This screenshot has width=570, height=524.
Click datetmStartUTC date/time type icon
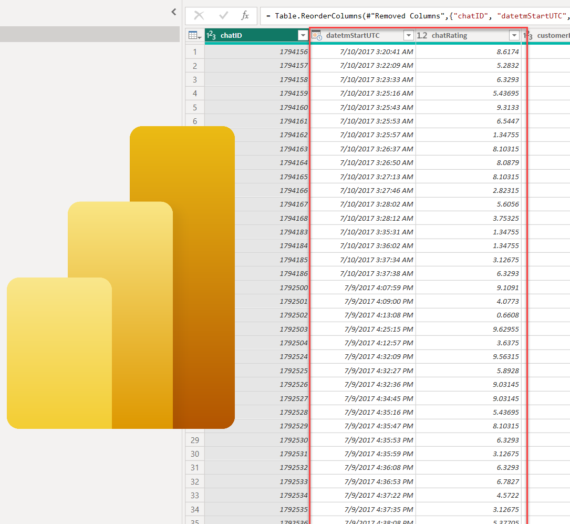pyautogui.click(x=317, y=35)
